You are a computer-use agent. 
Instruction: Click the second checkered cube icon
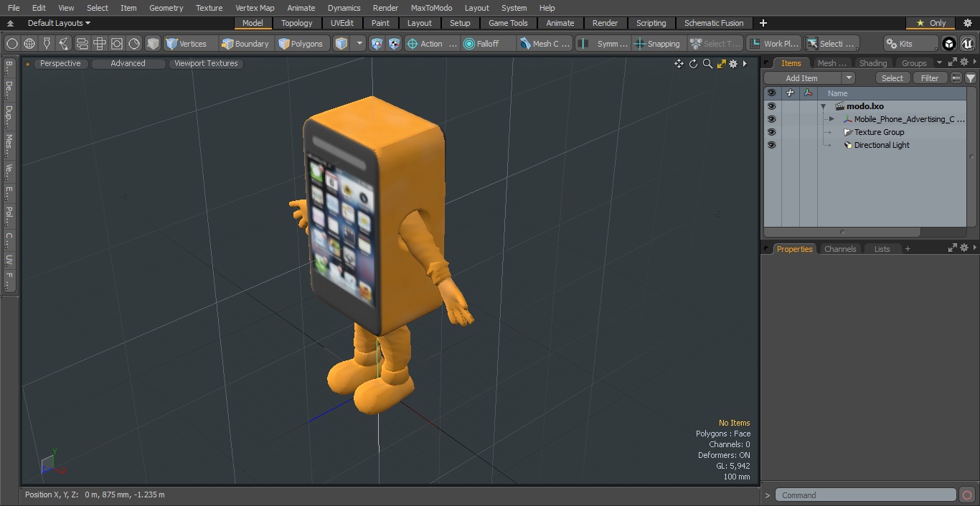pyautogui.click(x=395, y=44)
